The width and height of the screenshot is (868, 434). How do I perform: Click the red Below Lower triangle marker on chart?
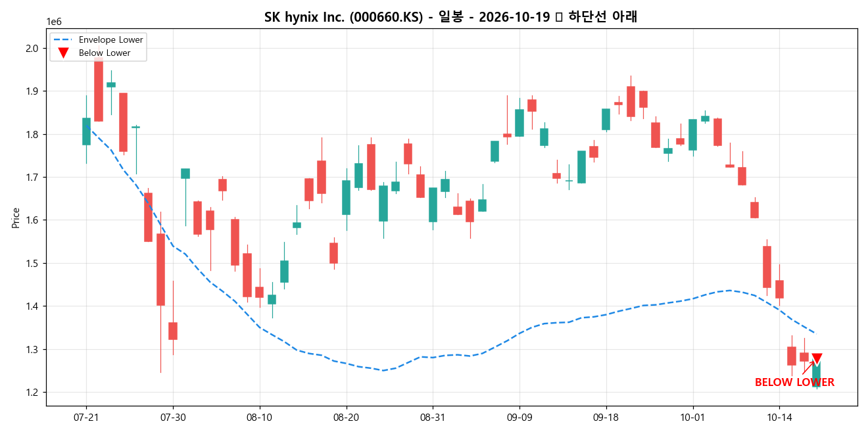point(817,359)
